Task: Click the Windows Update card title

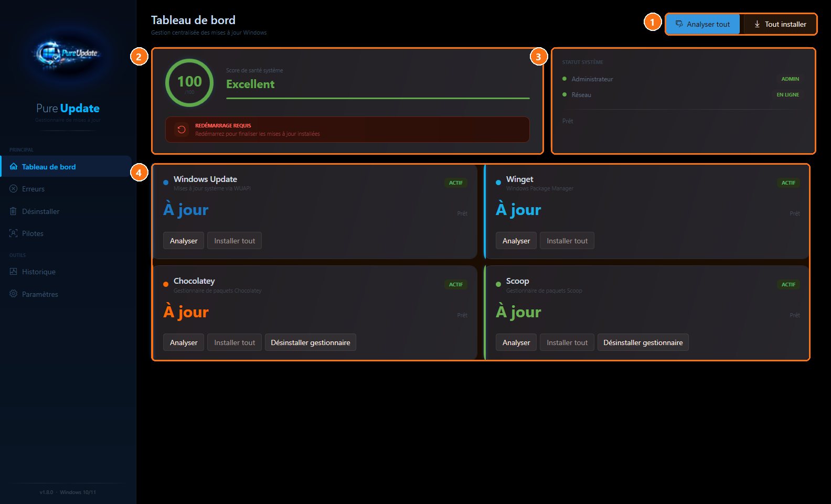Action: (x=205, y=179)
